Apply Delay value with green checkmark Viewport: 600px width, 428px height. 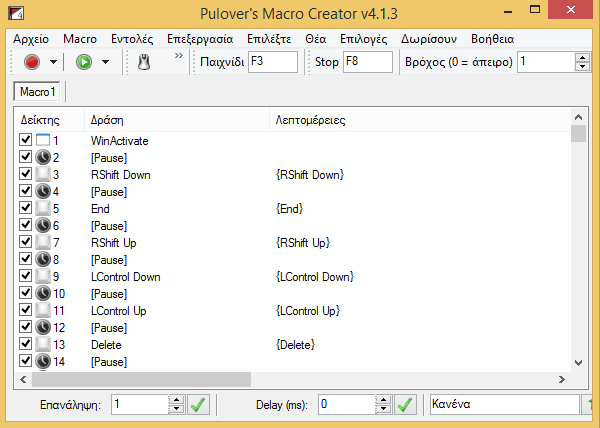[405, 405]
